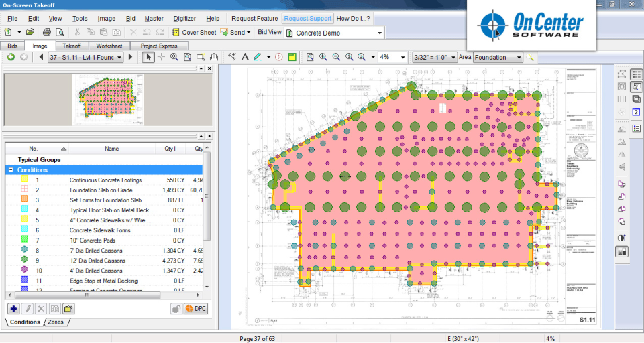The width and height of the screenshot is (644, 343).
Task: Go to next page arrow
Action: (x=130, y=58)
